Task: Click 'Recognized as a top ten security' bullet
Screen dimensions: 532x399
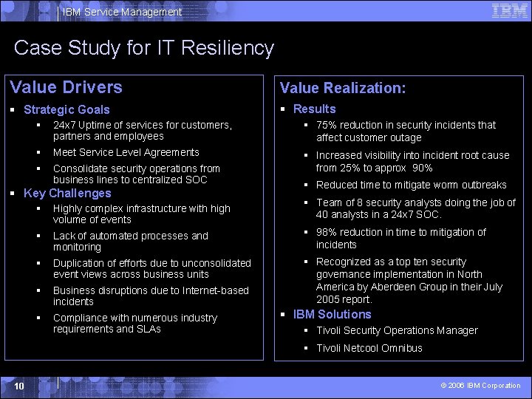Action: 409,281
